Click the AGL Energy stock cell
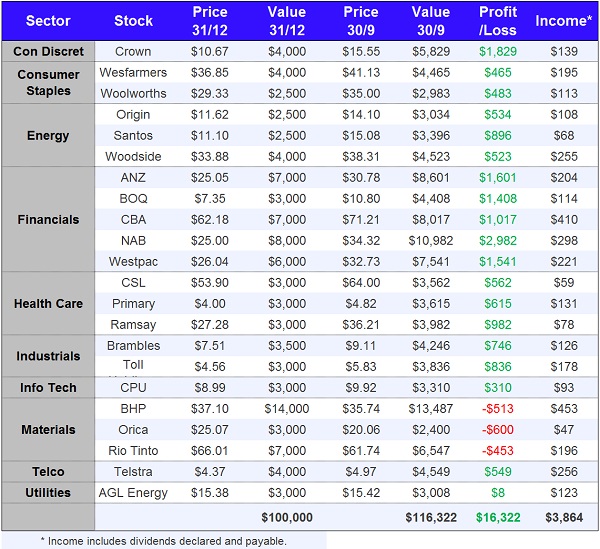Viewport: 600px width, 549px height. [133, 493]
